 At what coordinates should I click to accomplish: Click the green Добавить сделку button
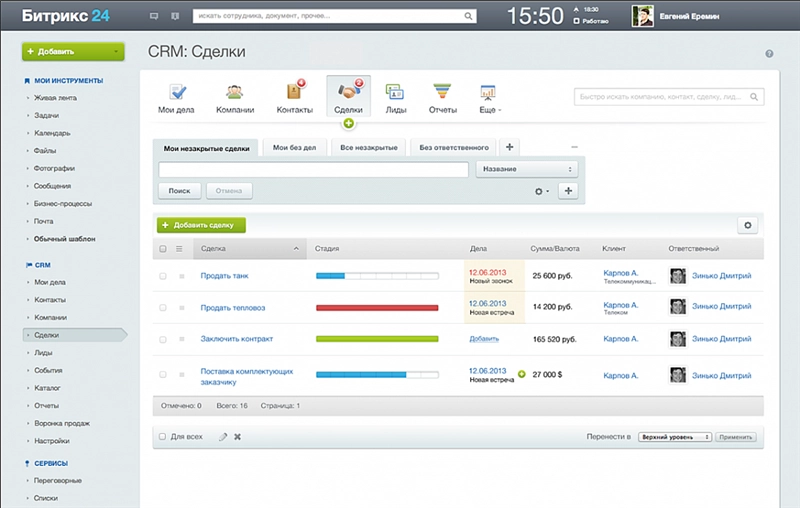point(201,226)
